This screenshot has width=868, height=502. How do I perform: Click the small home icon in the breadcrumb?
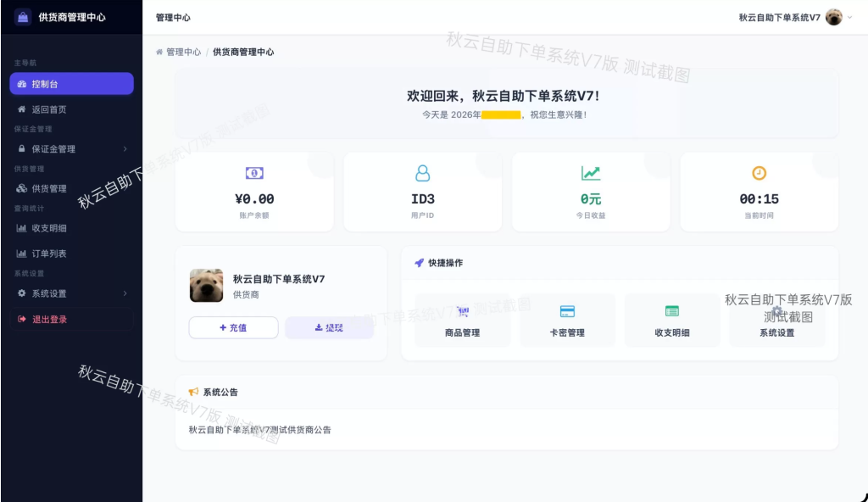point(159,52)
